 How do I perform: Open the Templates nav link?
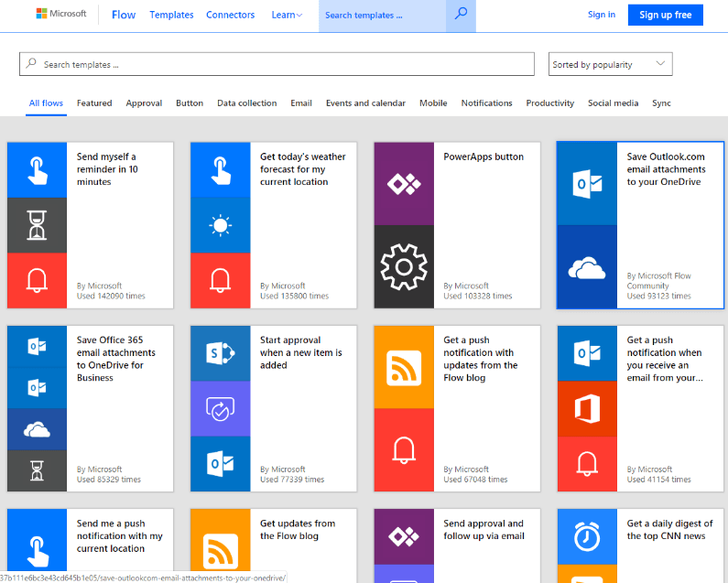click(x=171, y=15)
